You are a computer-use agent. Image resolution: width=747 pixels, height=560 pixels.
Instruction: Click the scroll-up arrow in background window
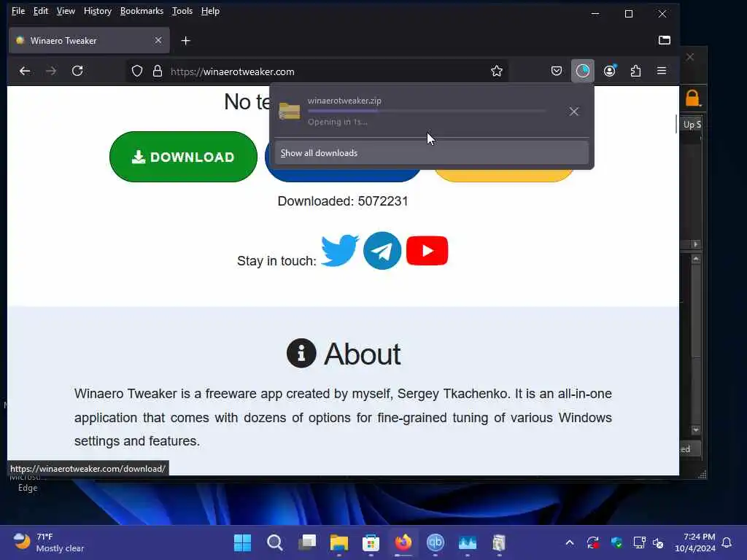tap(696, 259)
